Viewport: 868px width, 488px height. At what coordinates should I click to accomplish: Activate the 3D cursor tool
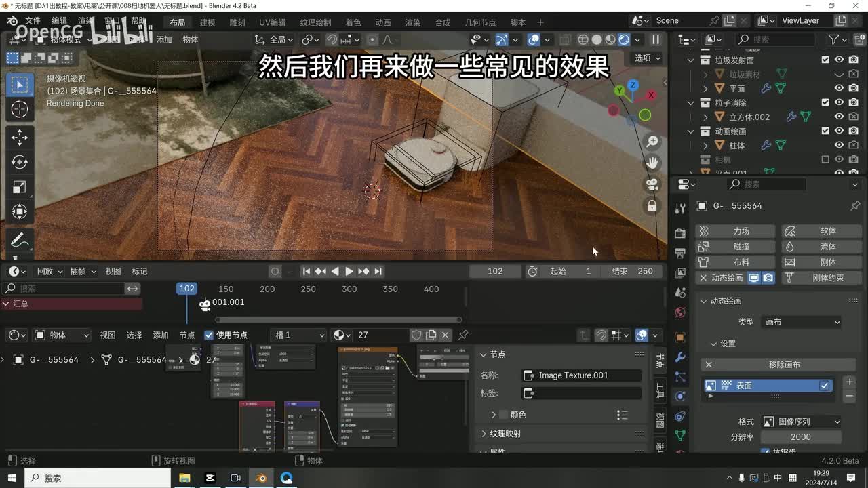coord(20,109)
